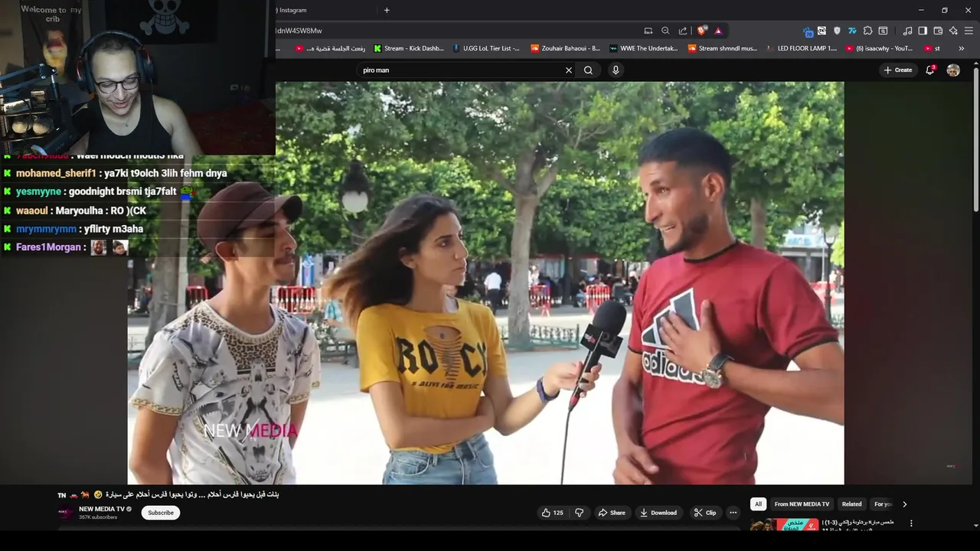Screen dimensions: 980x551
Task: Dislike the video thumbs-down button
Action: (580, 513)
